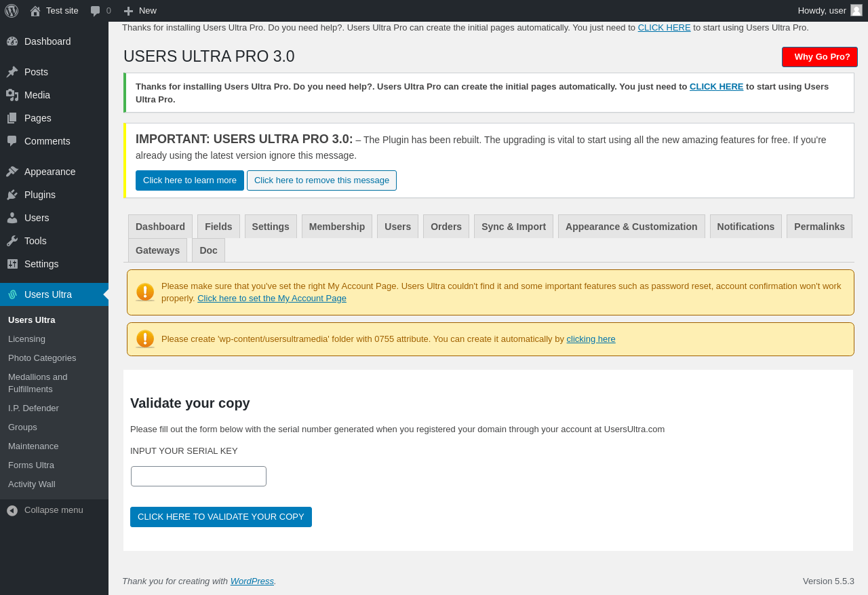Open the Fields tab

[218, 227]
